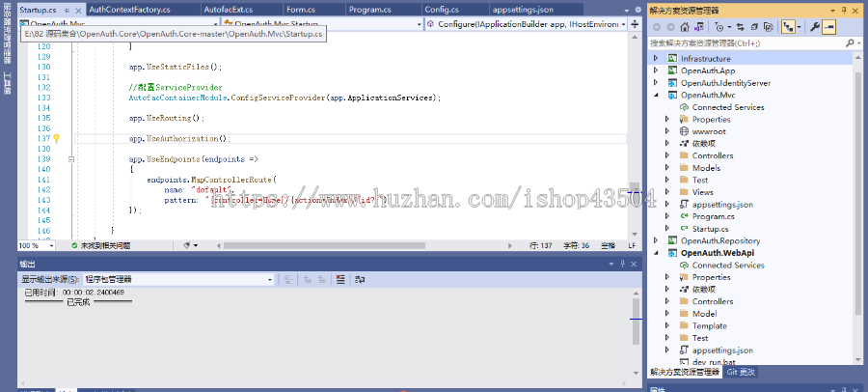
Task: Open the Output panel window options arrow
Action: tap(611, 264)
